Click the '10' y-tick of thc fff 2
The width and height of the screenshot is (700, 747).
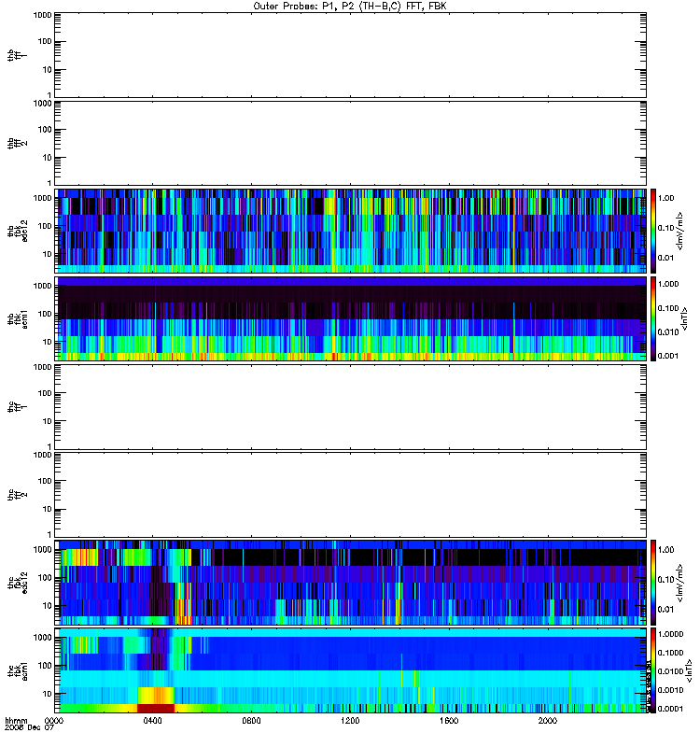pyautogui.click(x=48, y=509)
